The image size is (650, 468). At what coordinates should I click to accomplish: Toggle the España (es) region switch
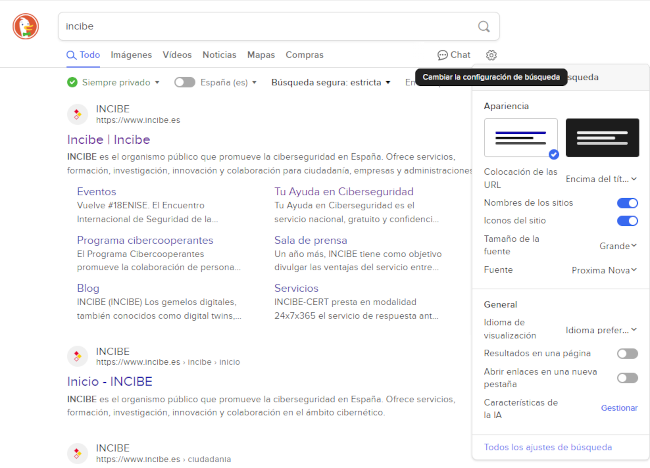184,82
